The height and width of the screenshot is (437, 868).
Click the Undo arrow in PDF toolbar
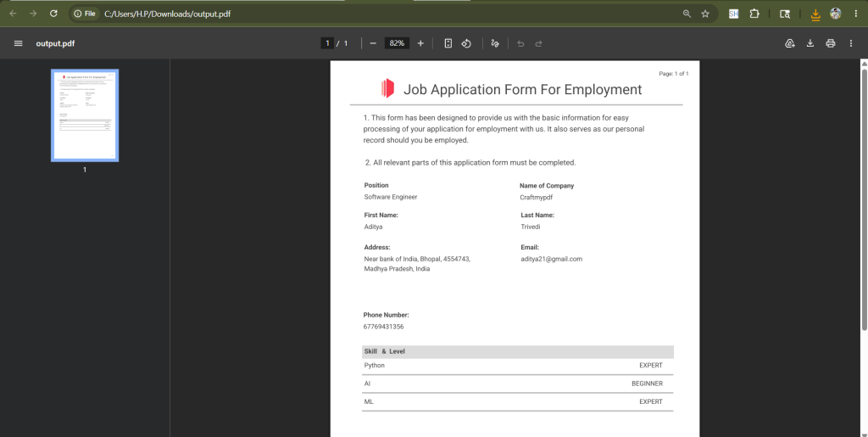click(520, 43)
